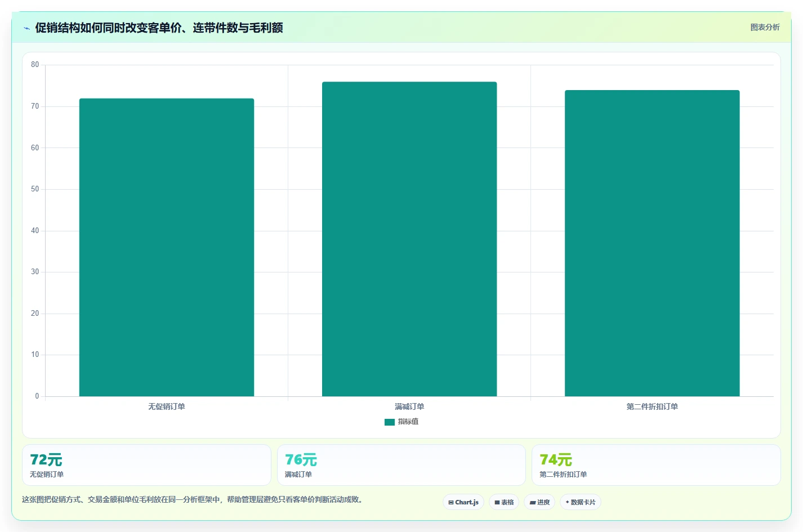803x532 pixels.
Task: Click the 数据卡片 tag chip
Action: click(x=581, y=502)
